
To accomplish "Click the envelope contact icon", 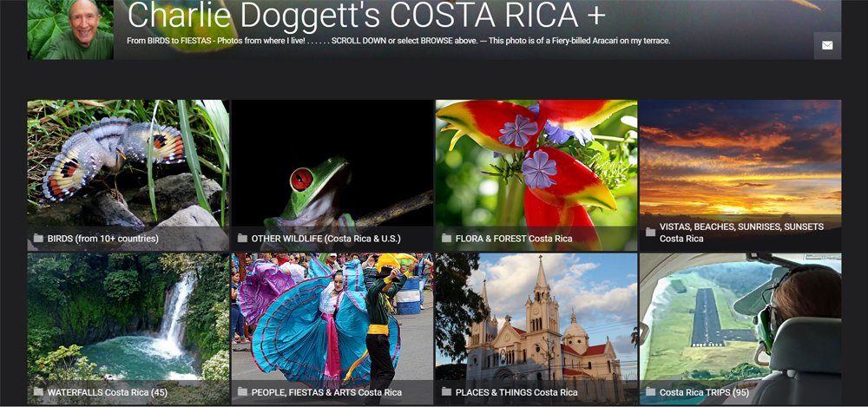I will pos(827,45).
